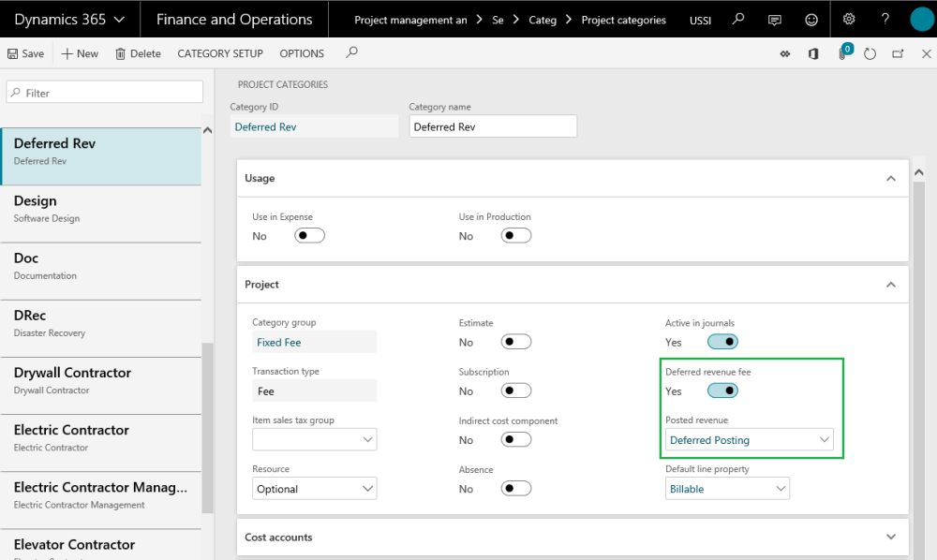Screen dimensions: 937x560
Task: Open the settings gear
Action: coord(849,20)
